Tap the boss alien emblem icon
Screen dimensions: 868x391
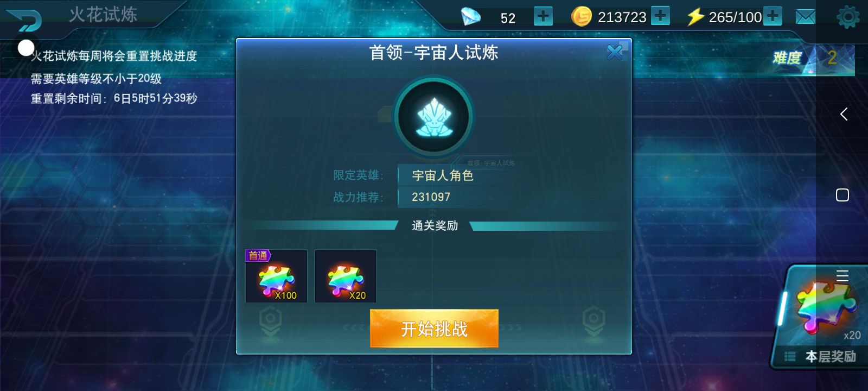coord(433,117)
